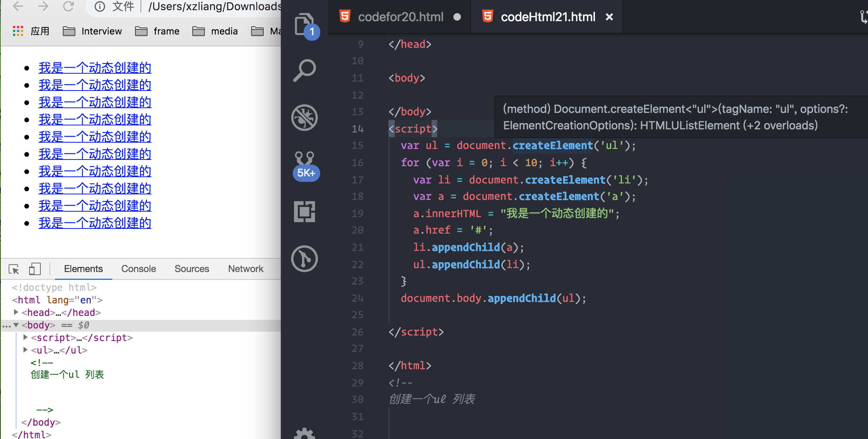Viewport: 868px width, 439px height.
Task: Open the Search magnifier in activity bar
Action: pos(304,71)
